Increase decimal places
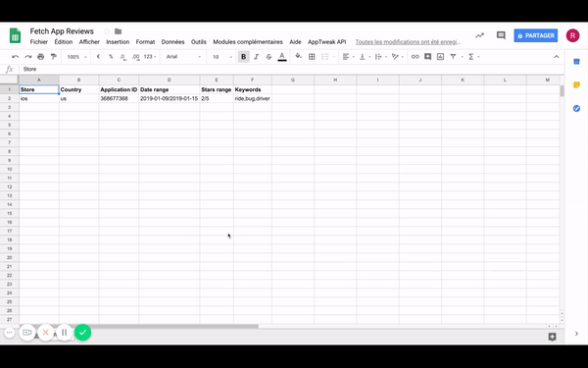The height and width of the screenshot is (368, 588). (x=135, y=57)
